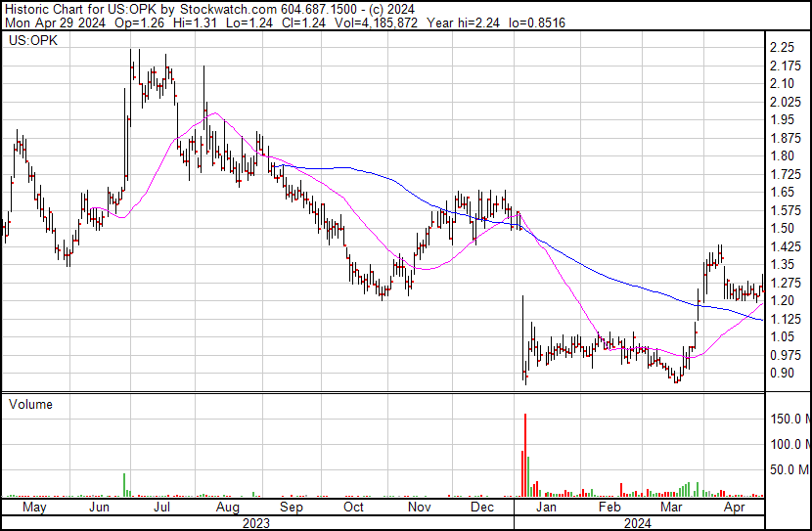
Task: Click the Volume panel label
Action: tap(30, 404)
